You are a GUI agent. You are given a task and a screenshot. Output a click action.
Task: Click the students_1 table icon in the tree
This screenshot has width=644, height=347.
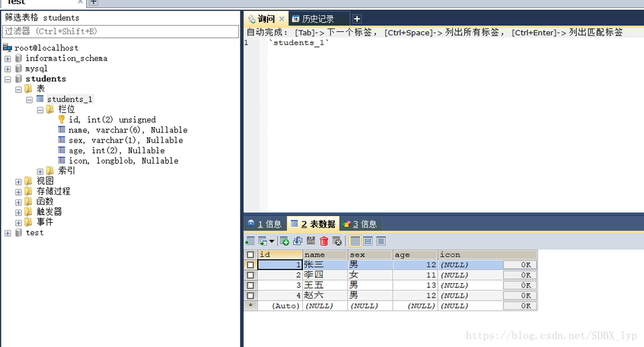click(x=40, y=99)
